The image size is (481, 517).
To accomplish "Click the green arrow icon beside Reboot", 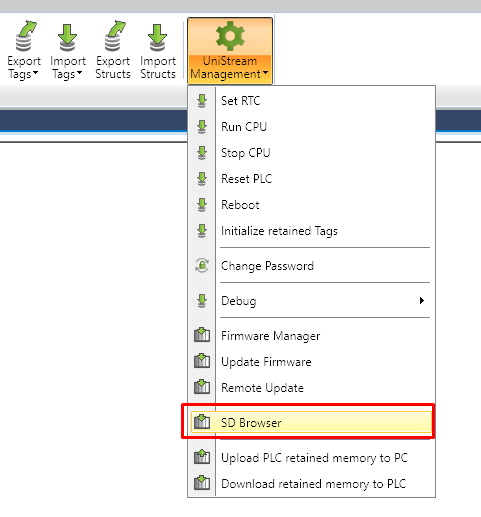I will click(202, 205).
